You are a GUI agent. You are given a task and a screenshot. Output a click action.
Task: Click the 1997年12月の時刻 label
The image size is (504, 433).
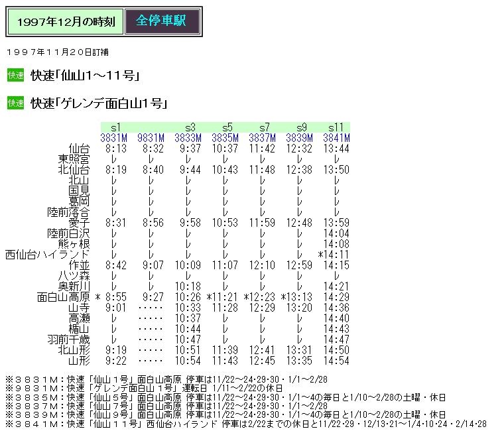pyautogui.click(x=66, y=21)
